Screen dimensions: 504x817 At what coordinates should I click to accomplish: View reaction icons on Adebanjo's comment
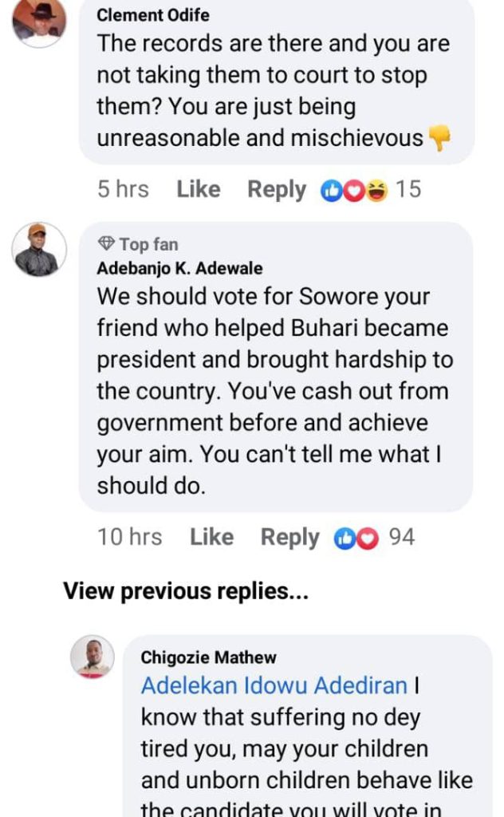[354, 538]
